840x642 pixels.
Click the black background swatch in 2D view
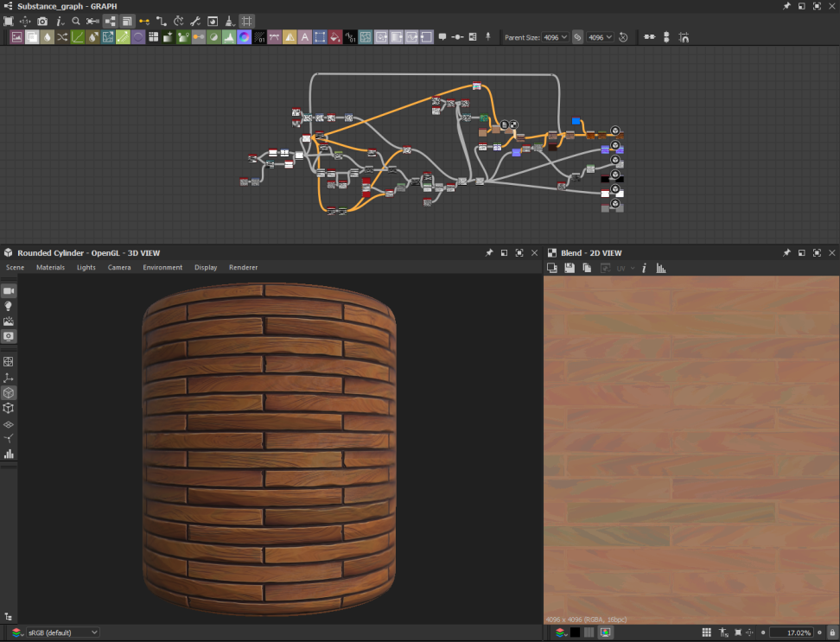click(x=576, y=632)
